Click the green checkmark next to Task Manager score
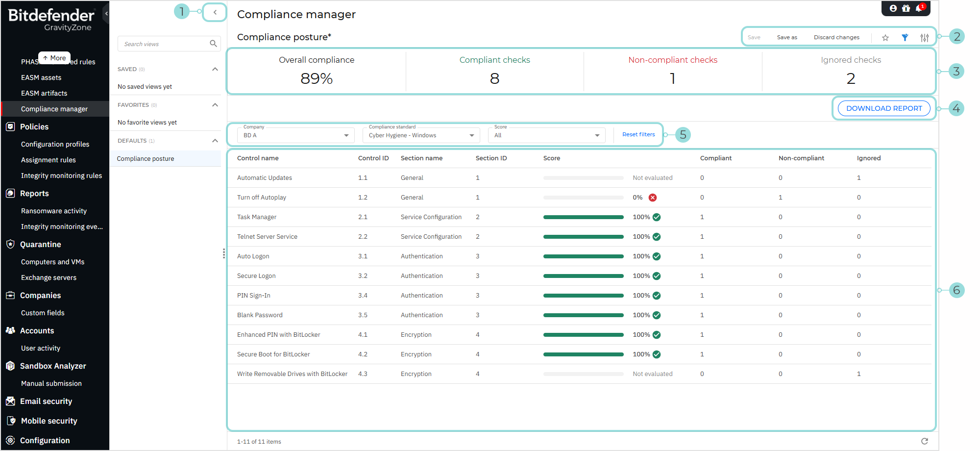This screenshot has width=980, height=451. click(657, 217)
